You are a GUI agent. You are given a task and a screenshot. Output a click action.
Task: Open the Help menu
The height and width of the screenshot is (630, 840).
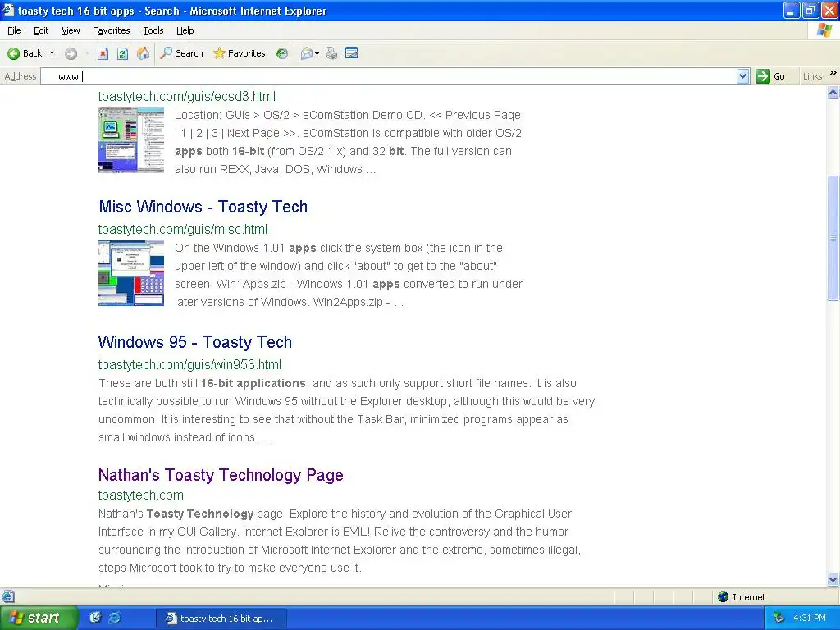pos(185,30)
